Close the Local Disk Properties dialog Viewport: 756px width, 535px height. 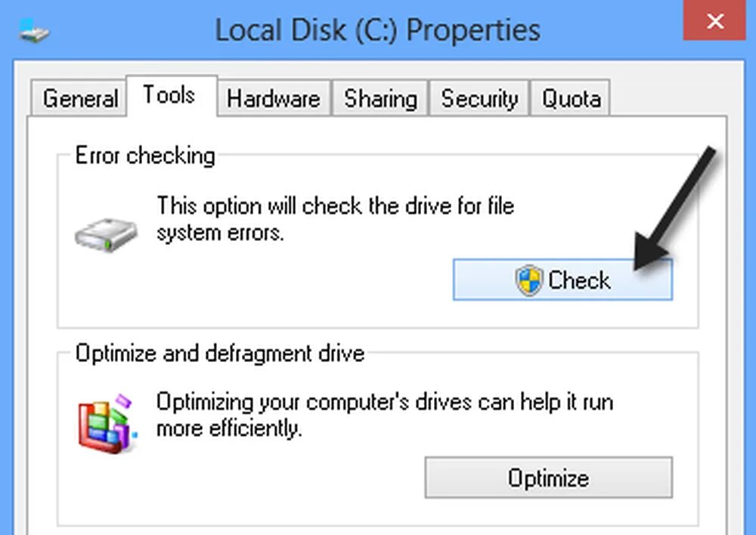714,20
